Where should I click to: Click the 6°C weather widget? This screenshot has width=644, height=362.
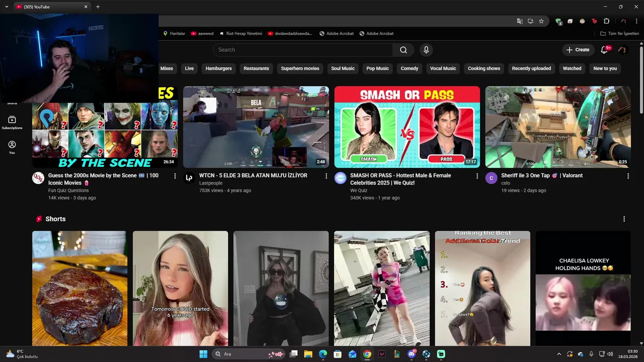pyautogui.click(x=21, y=354)
